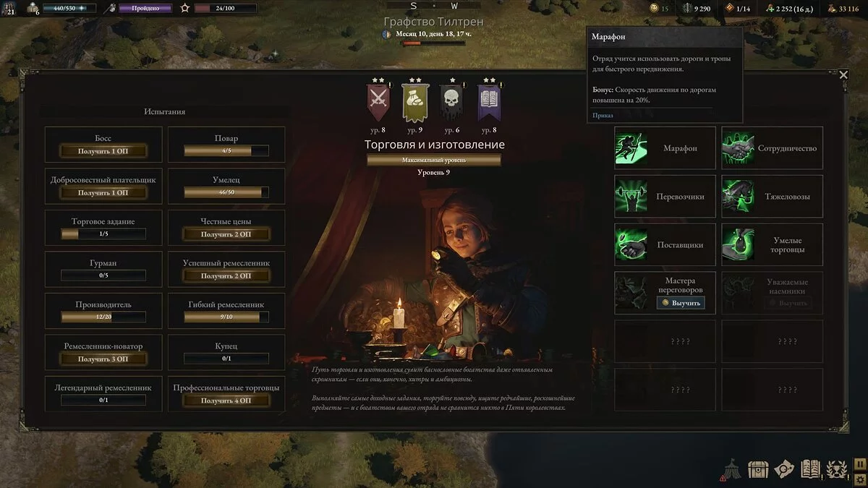Select the crossed swords path banner
The width and height of the screenshot is (868, 488).
[378, 102]
